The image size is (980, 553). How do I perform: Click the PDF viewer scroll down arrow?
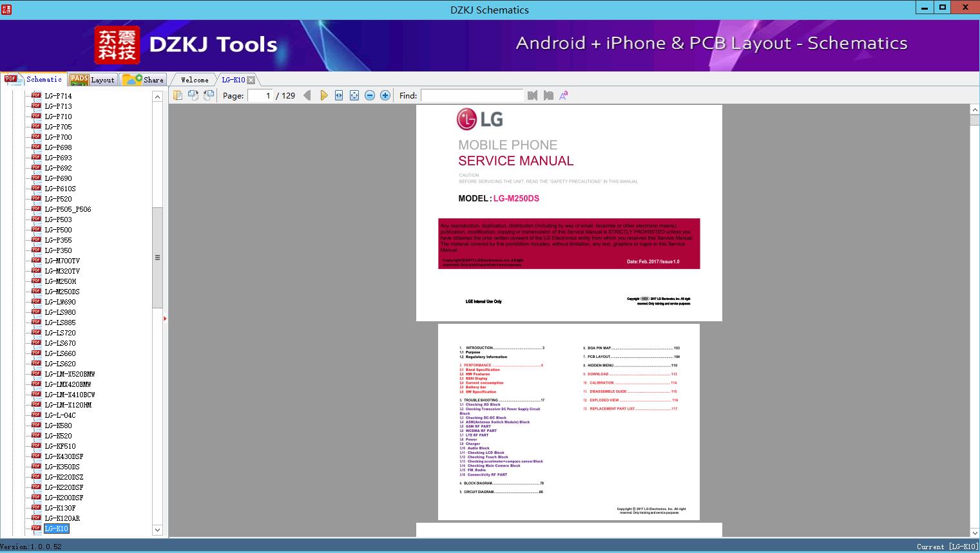[x=975, y=532]
